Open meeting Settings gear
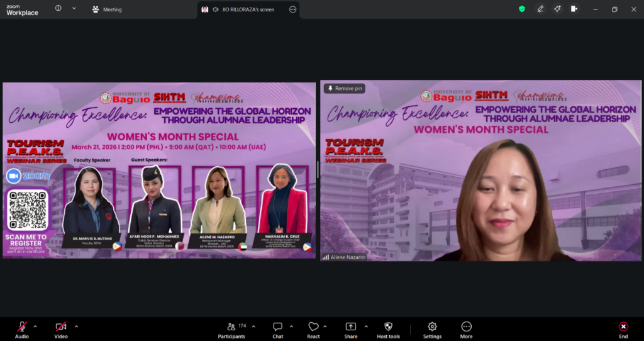The height and width of the screenshot is (341, 644). click(x=432, y=330)
